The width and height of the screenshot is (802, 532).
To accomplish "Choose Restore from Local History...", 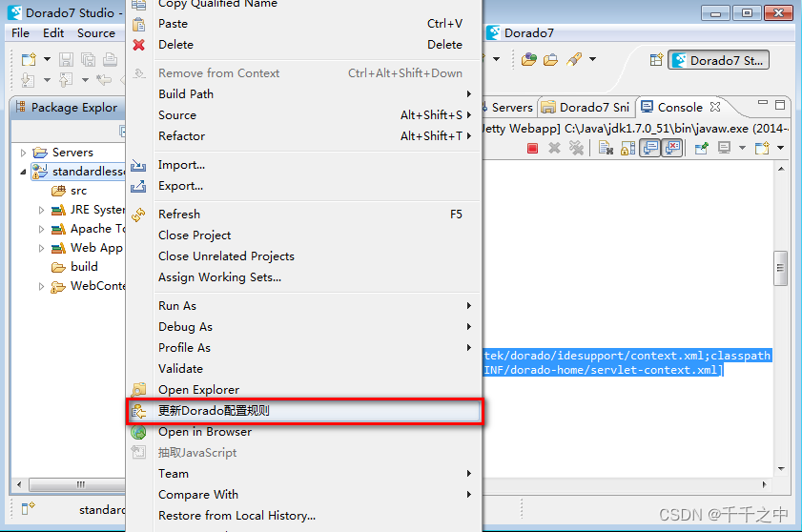I will (304, 516).
